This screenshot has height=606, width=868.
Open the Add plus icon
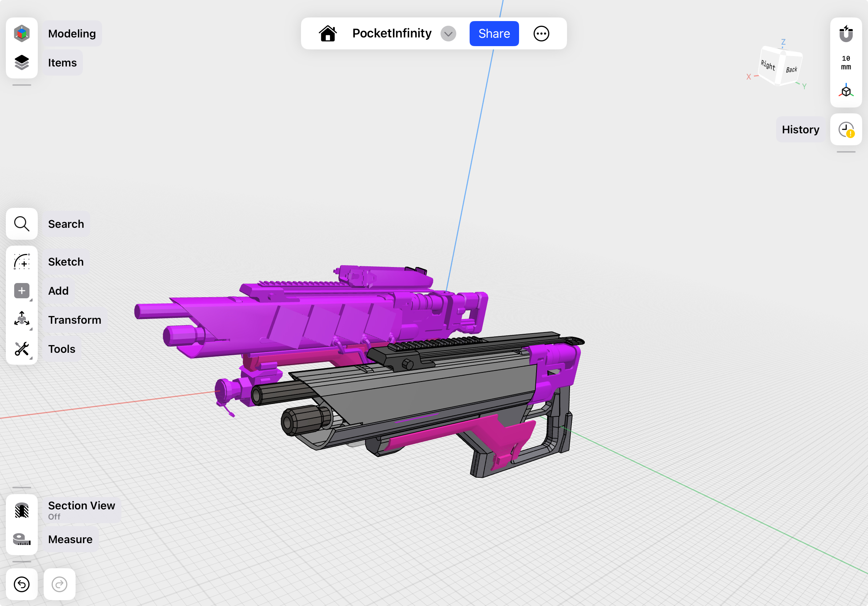click(21, 291)
